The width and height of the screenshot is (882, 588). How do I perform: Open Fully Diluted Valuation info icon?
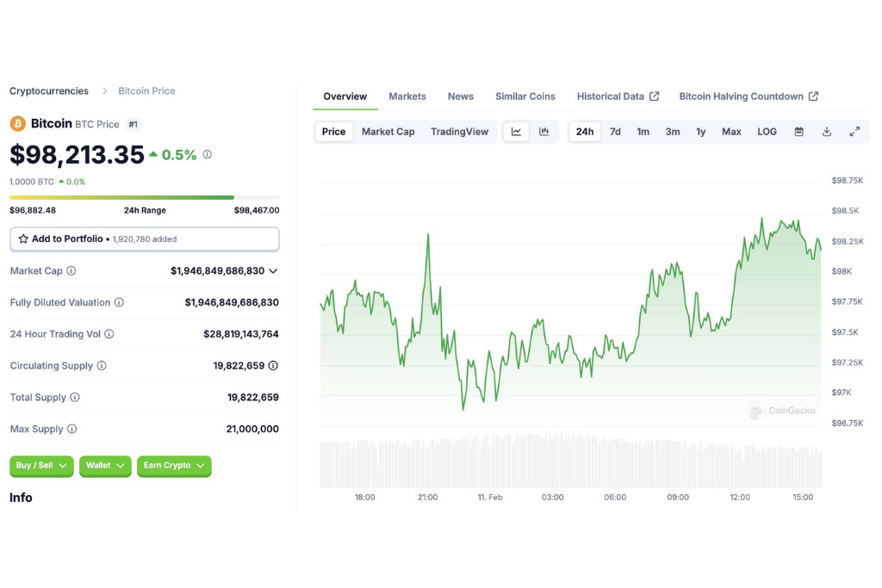click(x=119, y=302)
